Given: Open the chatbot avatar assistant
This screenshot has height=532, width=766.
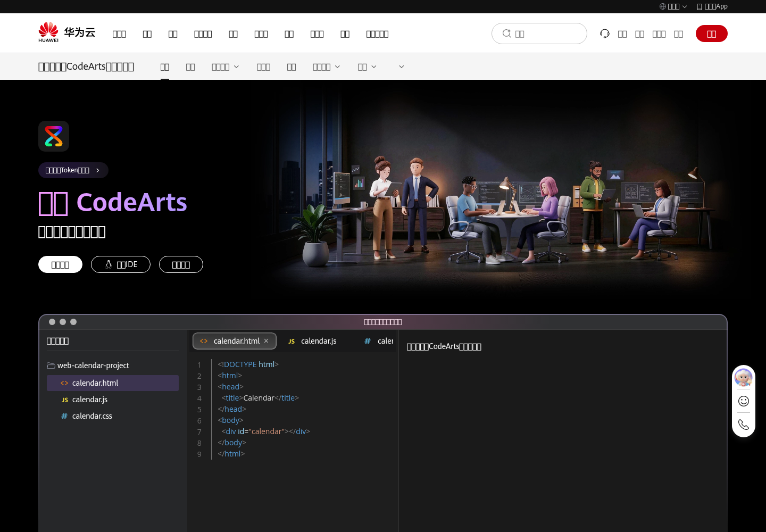Looking at the screenshot, I should point(744,377).
